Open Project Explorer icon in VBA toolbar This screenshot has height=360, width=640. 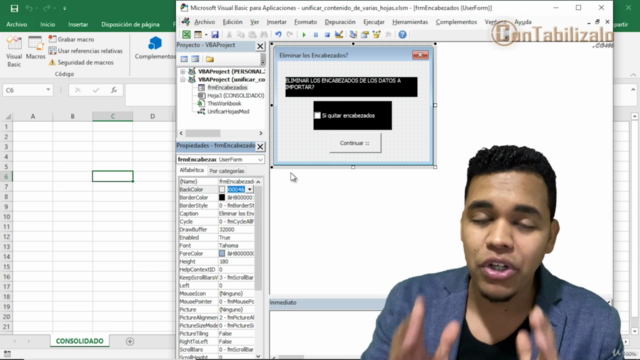353,35
